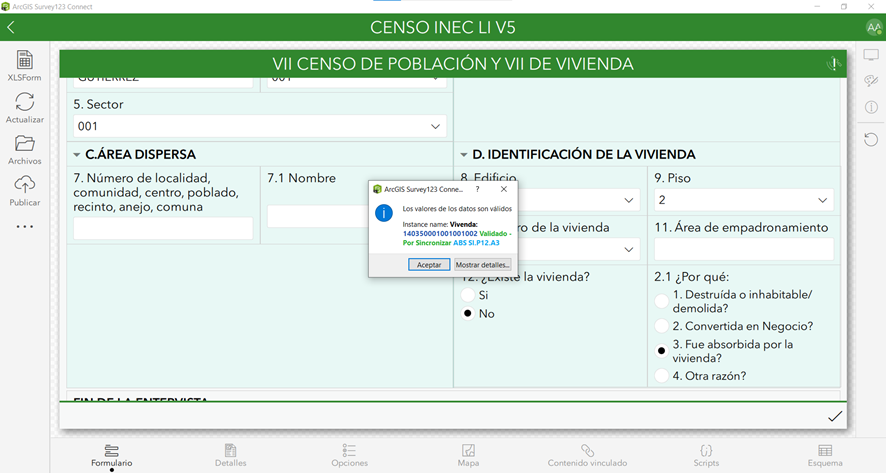The image size is (886, 473).
Task: Switch to the Formulario tab
Action: click(111, 456)
